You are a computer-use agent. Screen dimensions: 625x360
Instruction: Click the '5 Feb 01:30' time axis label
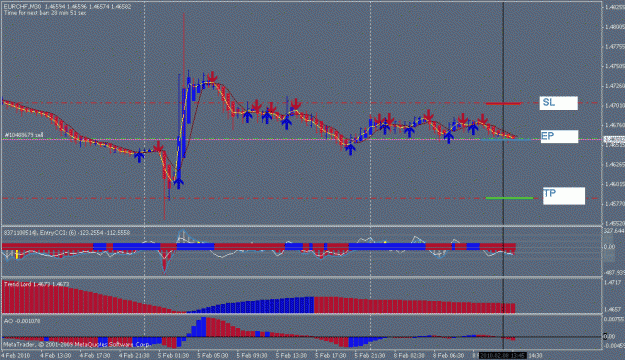coord(173,355)
